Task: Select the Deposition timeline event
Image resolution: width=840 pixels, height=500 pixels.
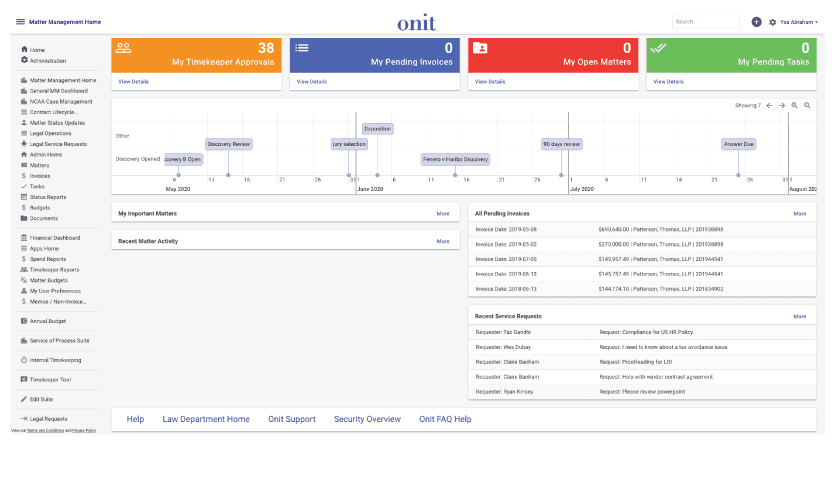Action: (378, 129)
